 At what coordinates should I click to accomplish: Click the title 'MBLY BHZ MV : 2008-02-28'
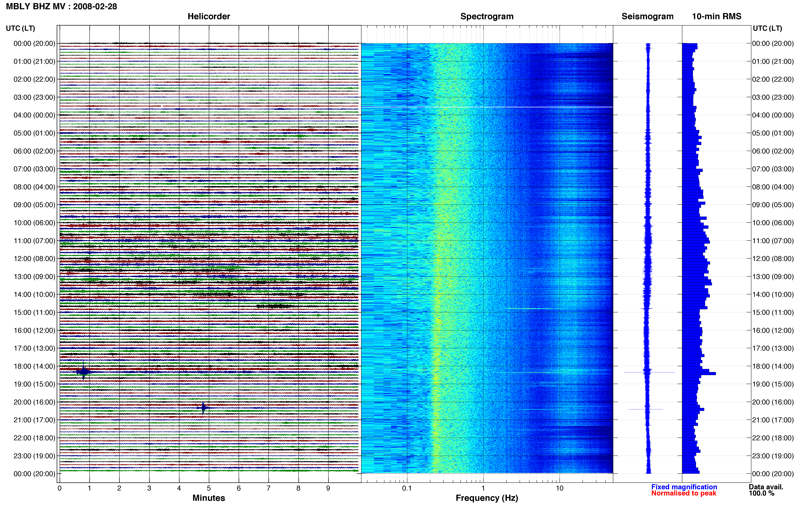pos(61,6)
